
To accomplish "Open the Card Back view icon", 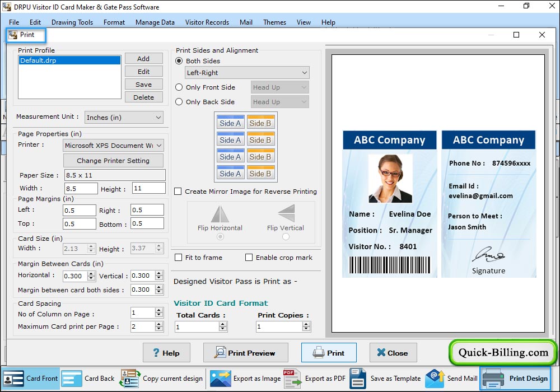I will click(72, 379).
